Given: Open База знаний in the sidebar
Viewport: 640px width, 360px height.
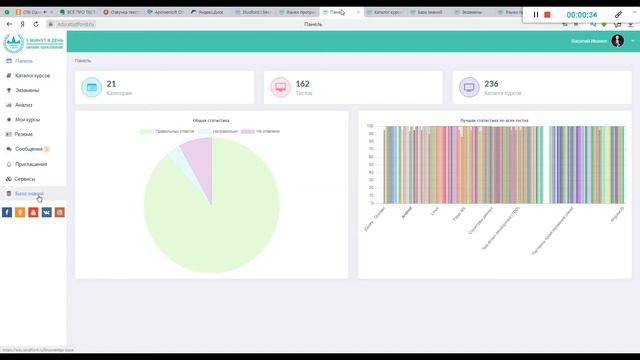Looking at the screenshot, I should 29,193.
